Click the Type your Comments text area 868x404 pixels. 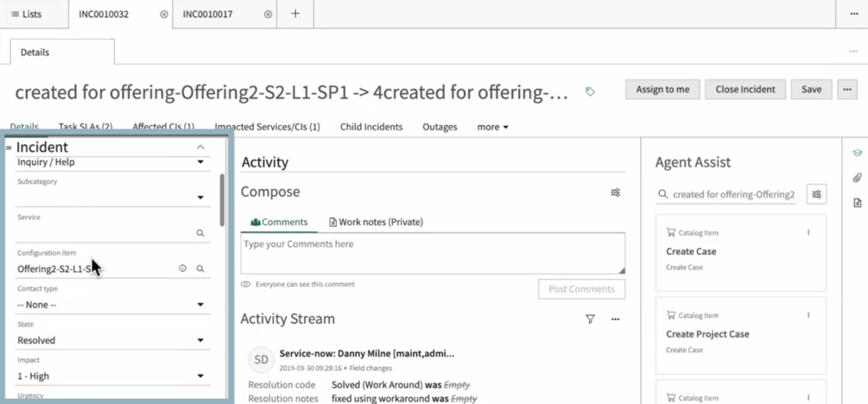[x=433, y=254]
